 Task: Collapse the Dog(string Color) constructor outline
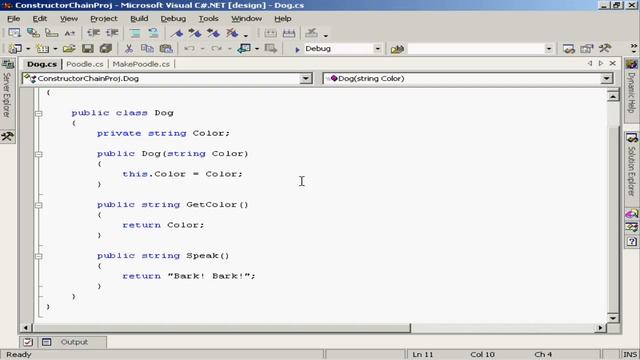pos(38,154)
